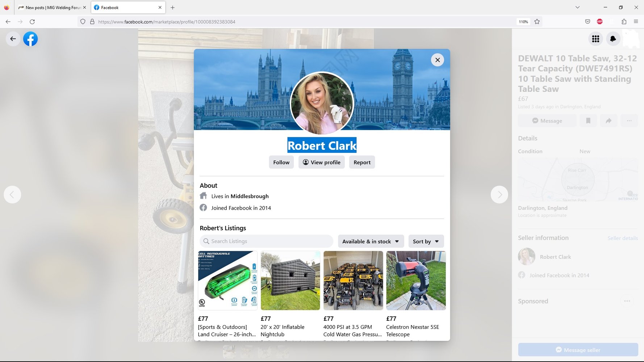Click the Celestron Nexstar 5SE Telescope title
The height and width of the screenshot is (362, 644).
413,331
